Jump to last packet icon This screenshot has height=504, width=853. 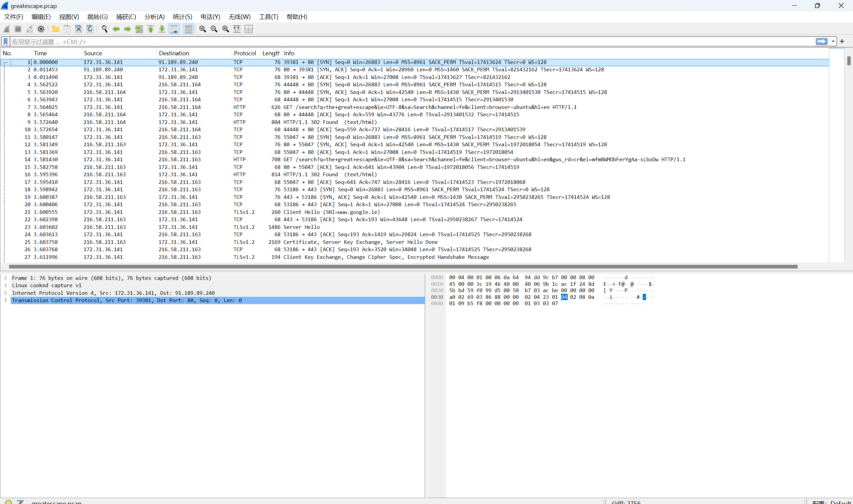point(162,29)
